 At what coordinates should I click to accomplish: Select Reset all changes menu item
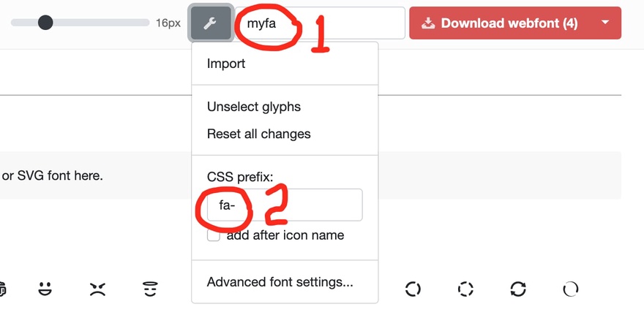pyautogui.click(x=258, y=134)
